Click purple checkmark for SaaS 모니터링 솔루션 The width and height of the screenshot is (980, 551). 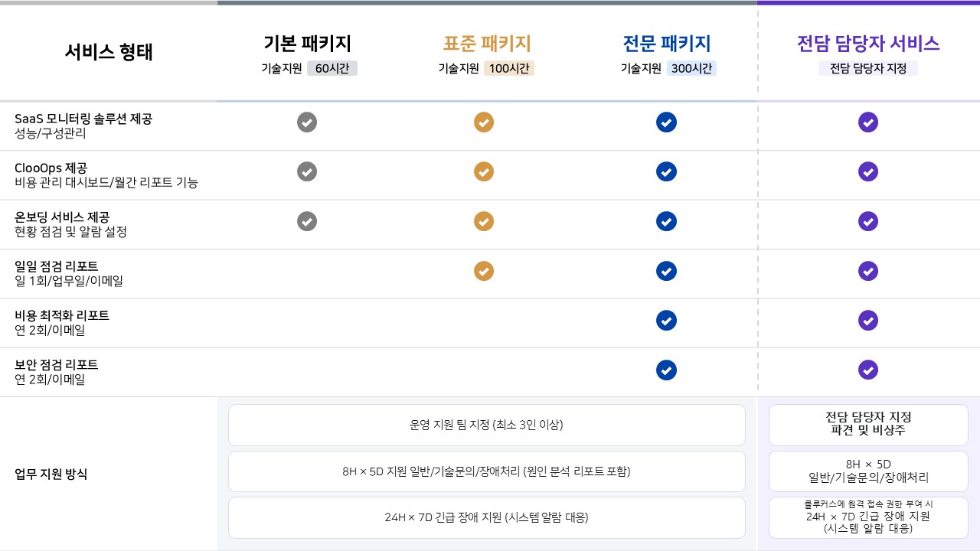[x=868, y=122]
